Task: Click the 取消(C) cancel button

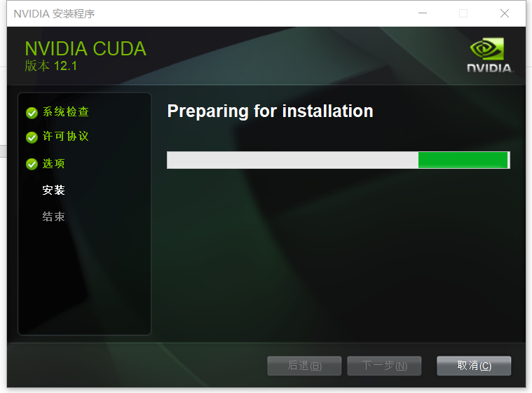Action: (x=474, y=366)
